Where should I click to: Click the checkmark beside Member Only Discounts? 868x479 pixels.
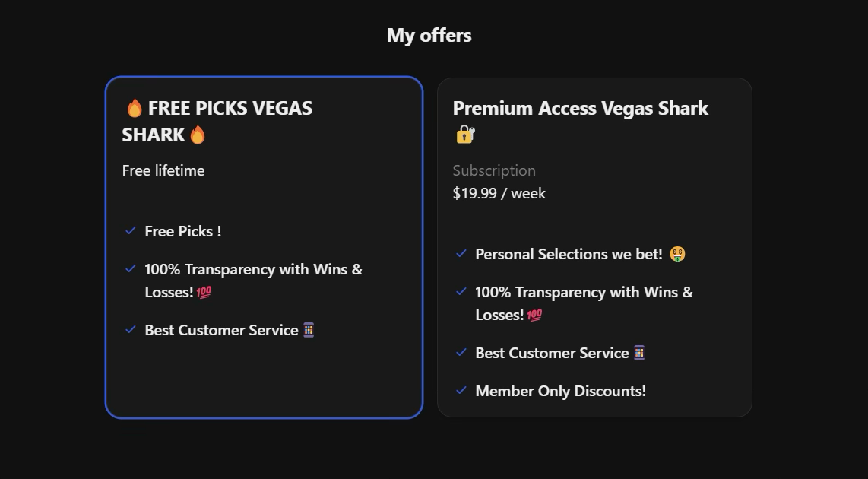tap(461, 390)
